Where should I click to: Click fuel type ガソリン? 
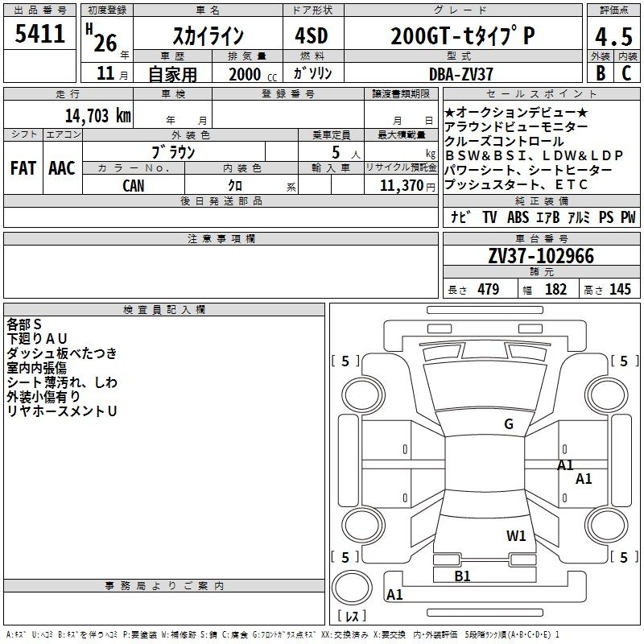[x=312, y=73]
